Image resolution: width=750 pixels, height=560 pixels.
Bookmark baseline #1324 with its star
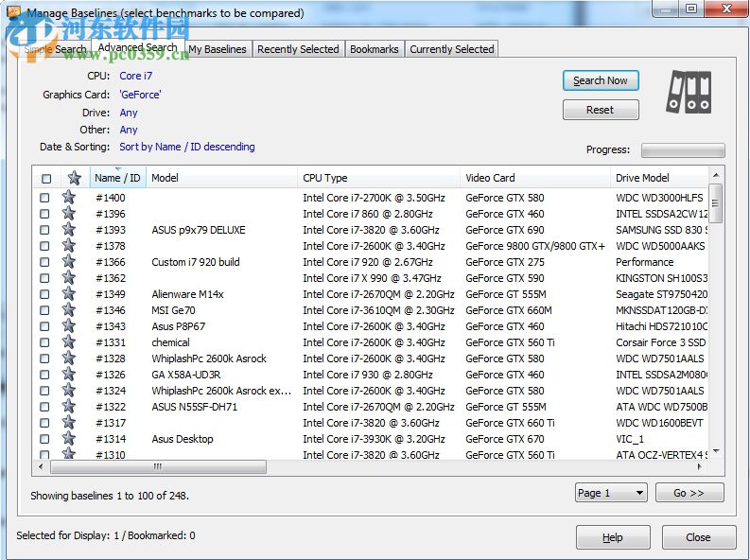click(x=69, y=391)
